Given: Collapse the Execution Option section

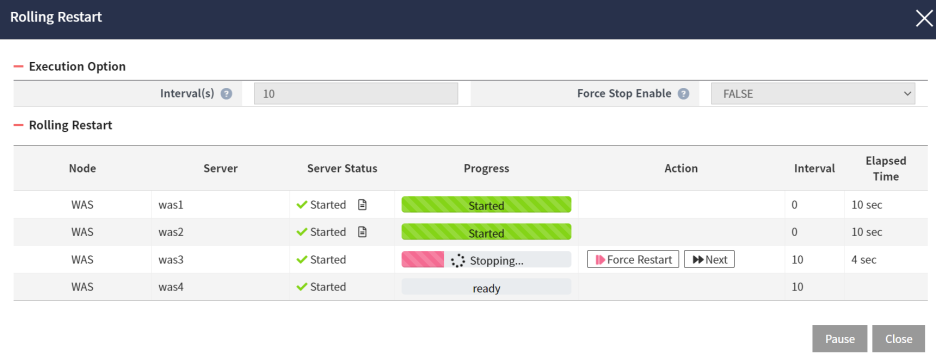Looking at the screenshot, I should tap(19, 66).
